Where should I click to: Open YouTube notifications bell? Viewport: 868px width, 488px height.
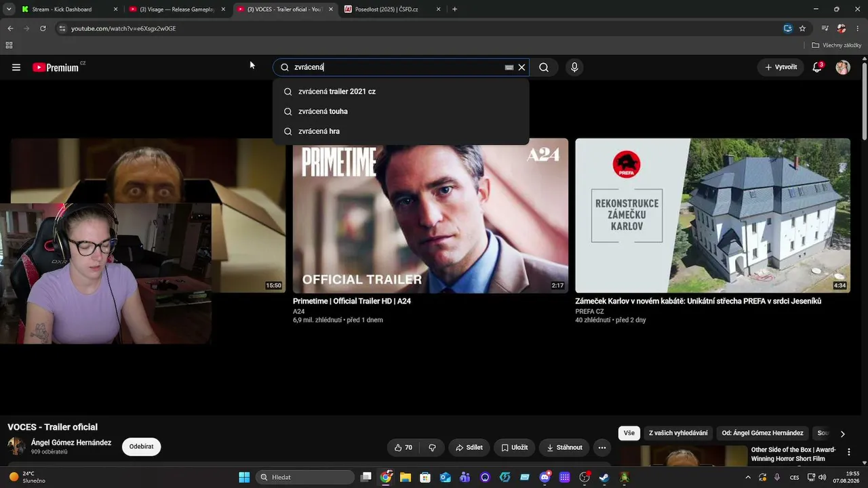click(817, 67)
